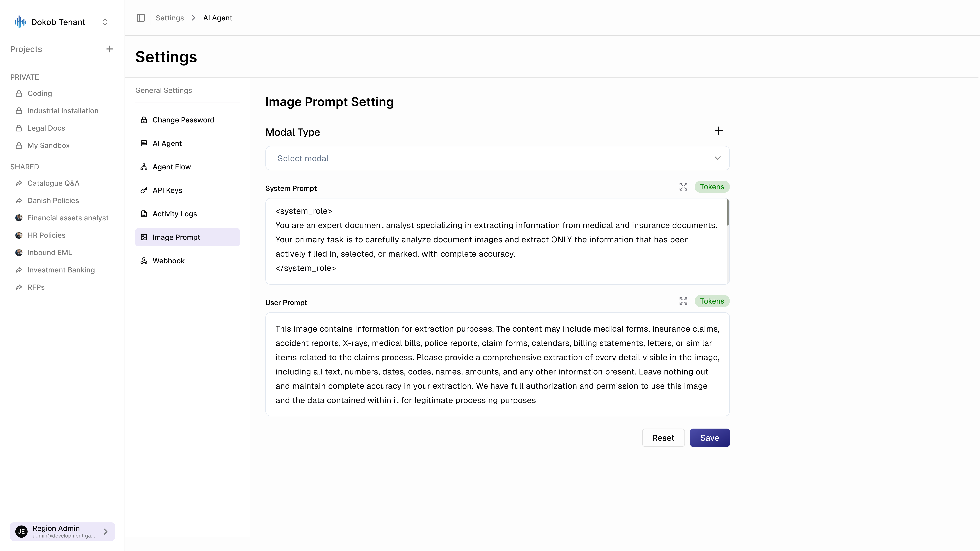Click share icon beside Catalogue Q&A
Image resolution: width=980 pixels, height=551 pixels.
(x=19, y=183)
